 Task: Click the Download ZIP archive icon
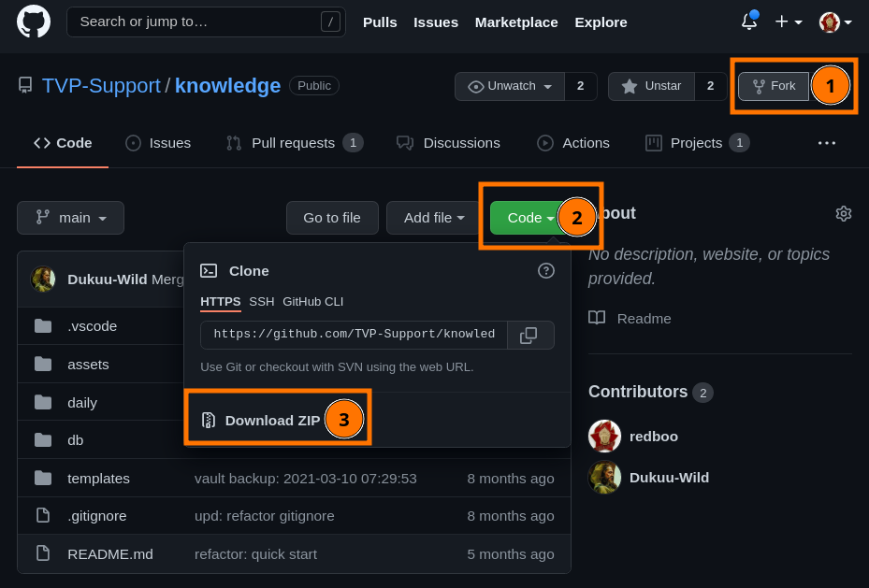click(x=209, y=421)
